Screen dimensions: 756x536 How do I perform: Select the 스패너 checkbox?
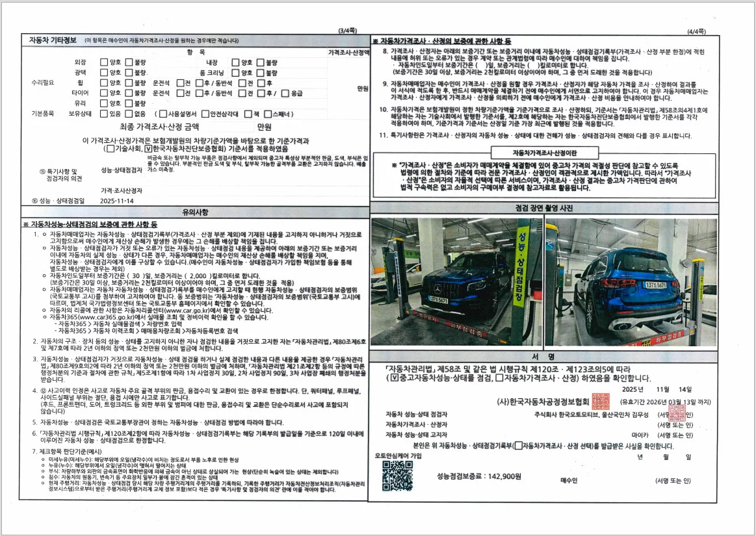click(268, 114)
